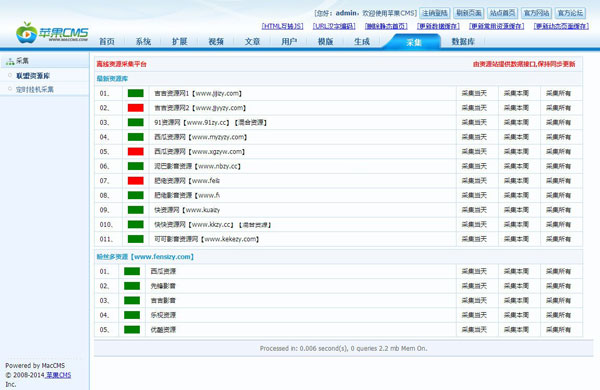Click the [更新数据缓存] link
This screenshot has width=600, height=390.
click(438, 26)
